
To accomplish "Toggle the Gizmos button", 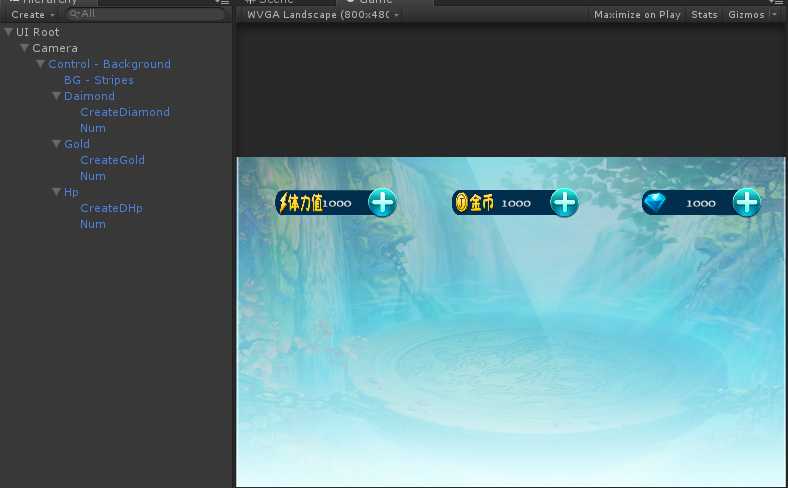I will pos(746,15).
